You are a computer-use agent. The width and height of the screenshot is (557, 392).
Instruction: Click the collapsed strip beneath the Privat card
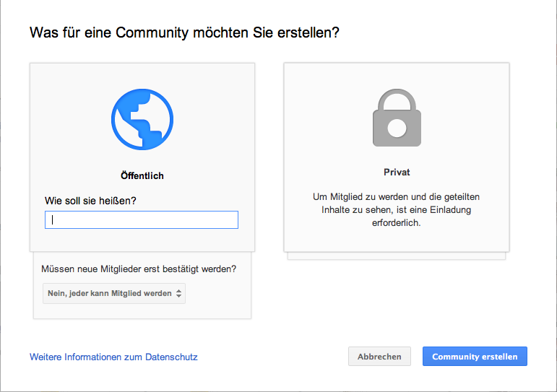397,256
